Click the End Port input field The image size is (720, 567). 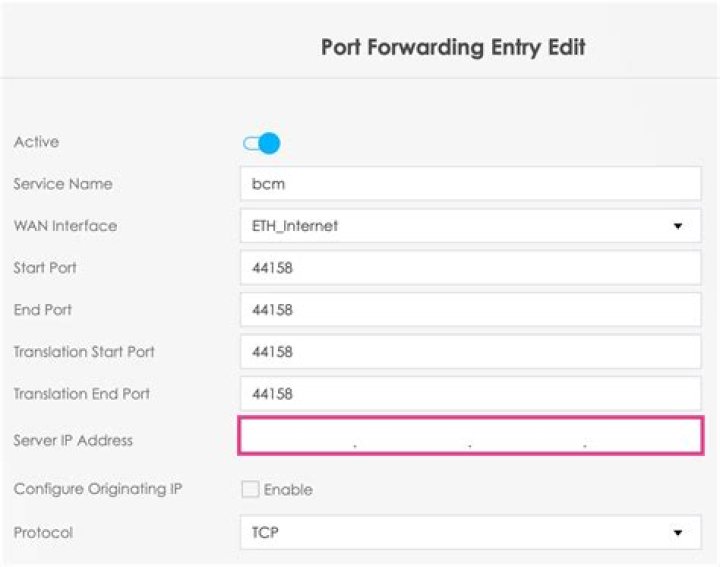click(470, 310)
